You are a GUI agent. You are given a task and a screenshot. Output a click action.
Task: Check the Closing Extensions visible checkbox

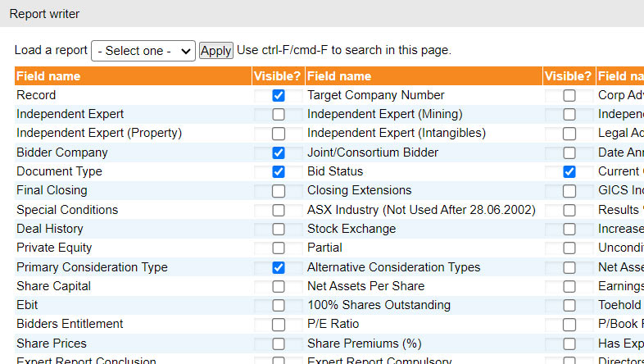[569, 191]
